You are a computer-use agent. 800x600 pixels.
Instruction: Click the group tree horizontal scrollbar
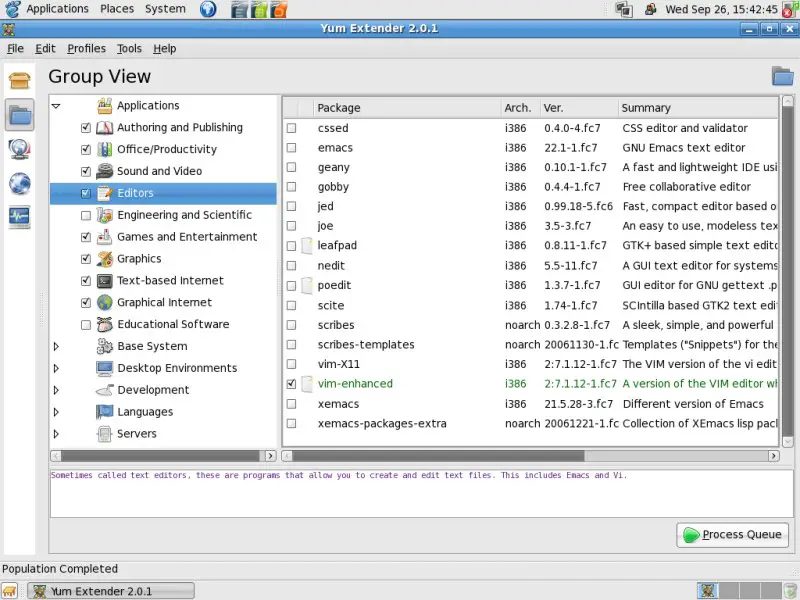[163, 456]
